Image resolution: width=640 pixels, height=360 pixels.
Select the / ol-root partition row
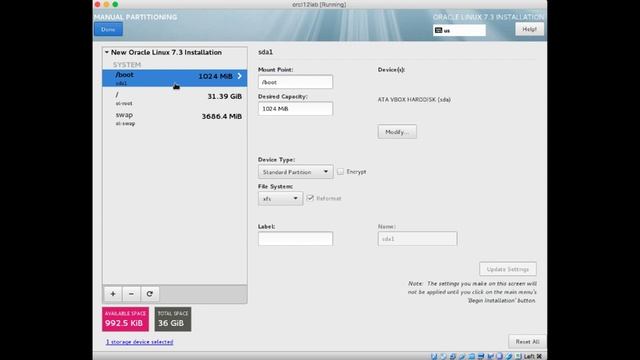coord(175,98)
